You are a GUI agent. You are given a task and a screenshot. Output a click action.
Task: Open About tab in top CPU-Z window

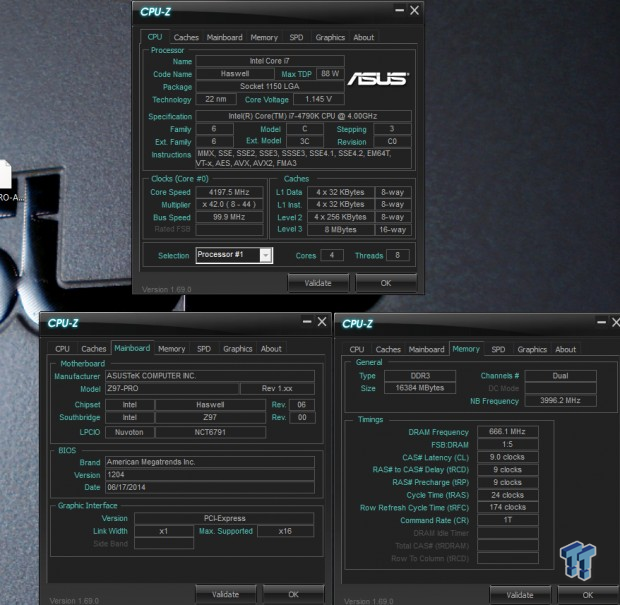click(x=363, y=37)
